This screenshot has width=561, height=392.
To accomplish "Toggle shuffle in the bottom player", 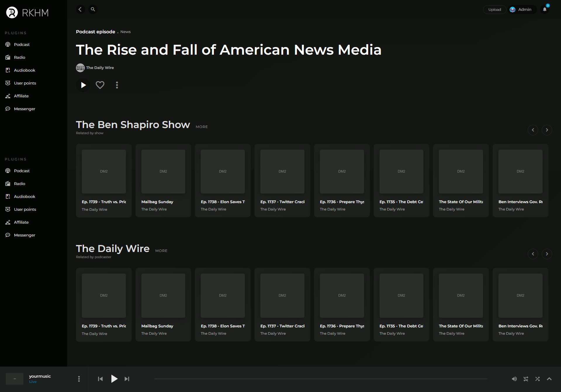I will pyautogui.click(x=537, y=379).
